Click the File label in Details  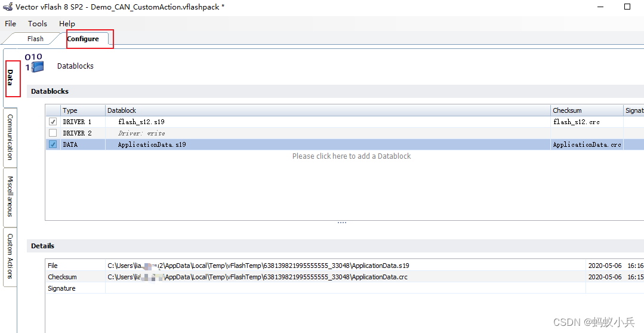point(53,266)
